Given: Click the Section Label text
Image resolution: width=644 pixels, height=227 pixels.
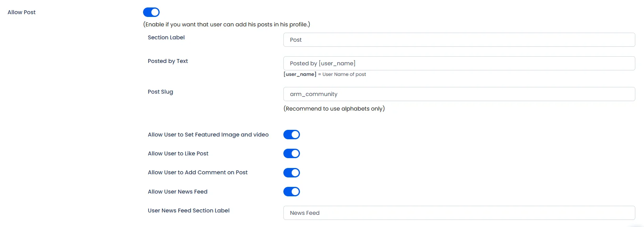Looking at the screenshot, I should pos(166,37).
